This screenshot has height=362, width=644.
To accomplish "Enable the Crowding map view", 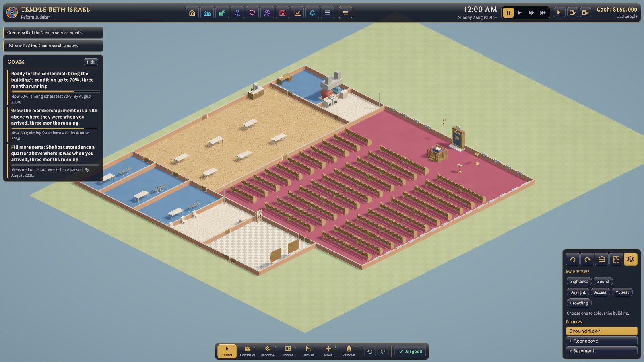I will point(579,303).
